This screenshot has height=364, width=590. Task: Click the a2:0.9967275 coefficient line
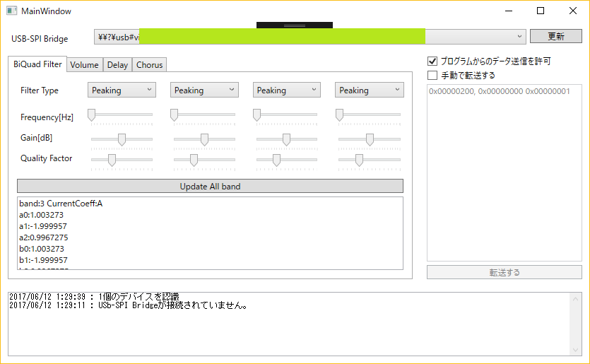pyautogui.click(x=44, y=237)
